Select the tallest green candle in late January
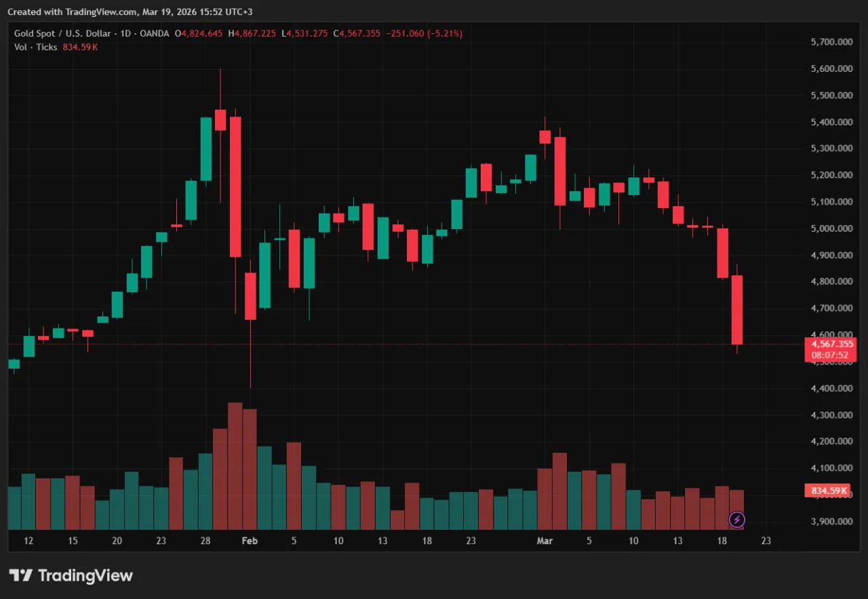The width and height of the screenshot is (868, 599). pyautogui.click(x=205, y=149)
